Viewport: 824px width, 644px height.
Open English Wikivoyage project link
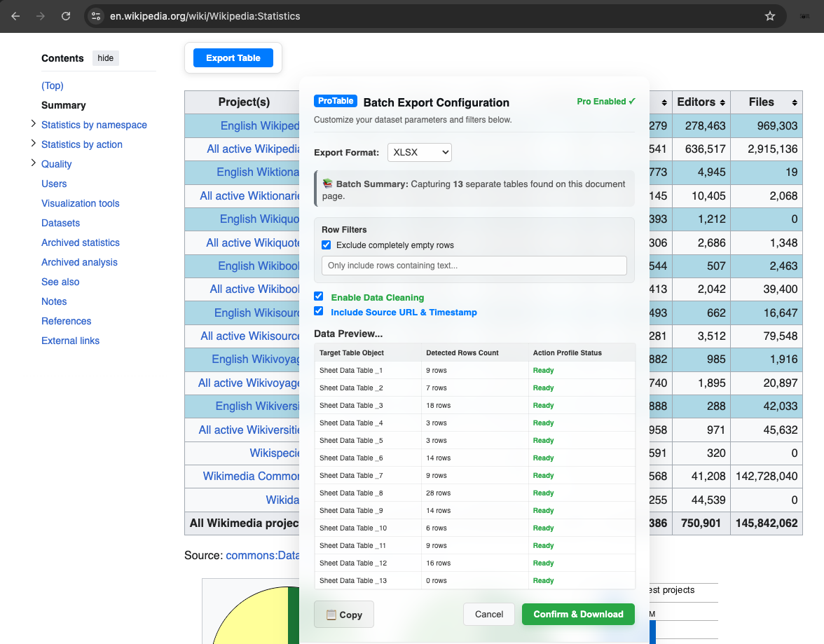(255, 359)
